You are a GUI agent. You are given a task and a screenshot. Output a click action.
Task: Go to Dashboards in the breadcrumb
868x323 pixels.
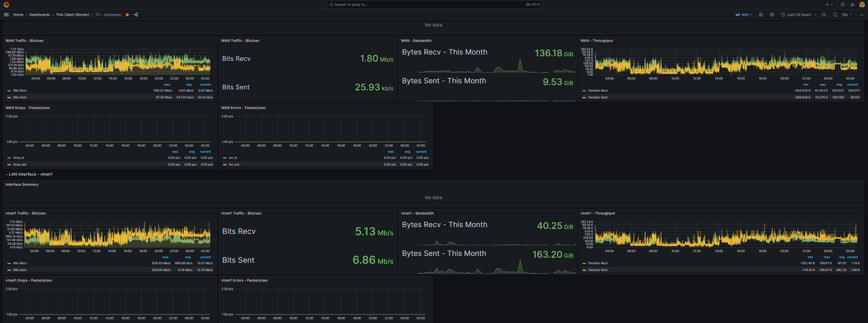(x=39, y=15)
